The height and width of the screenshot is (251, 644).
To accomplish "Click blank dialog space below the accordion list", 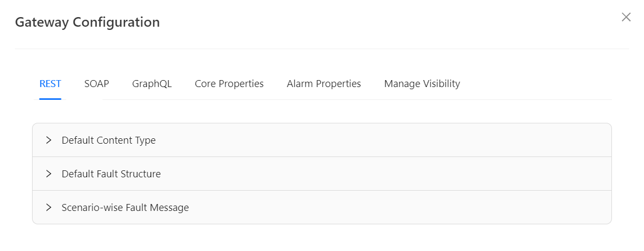I will click(x=321, y=238).
